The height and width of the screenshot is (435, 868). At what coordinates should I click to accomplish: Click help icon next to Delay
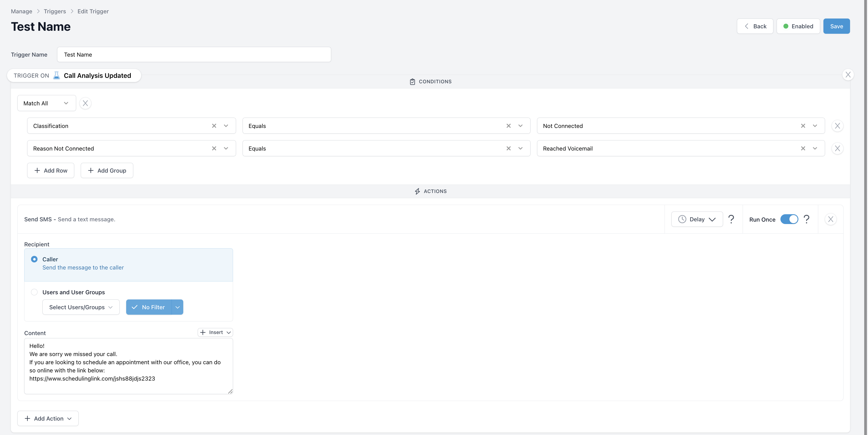click(x=731, y=219)
